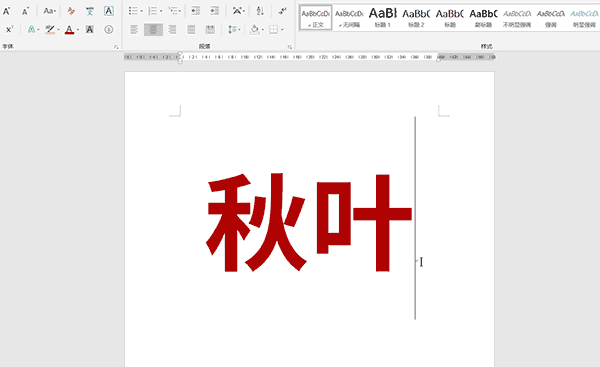Open the Font dialog launcher
The image size is (600, 367).
(x=116, y=47)
